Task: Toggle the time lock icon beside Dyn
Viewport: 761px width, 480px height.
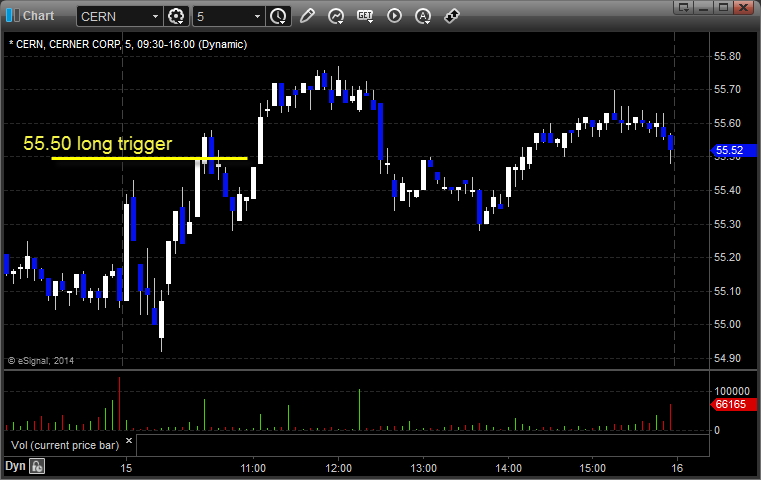Action: point(37,466)
